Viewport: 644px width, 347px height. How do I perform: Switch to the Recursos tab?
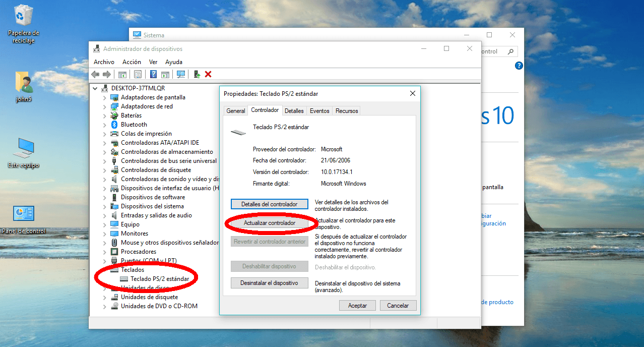(347, 111)
